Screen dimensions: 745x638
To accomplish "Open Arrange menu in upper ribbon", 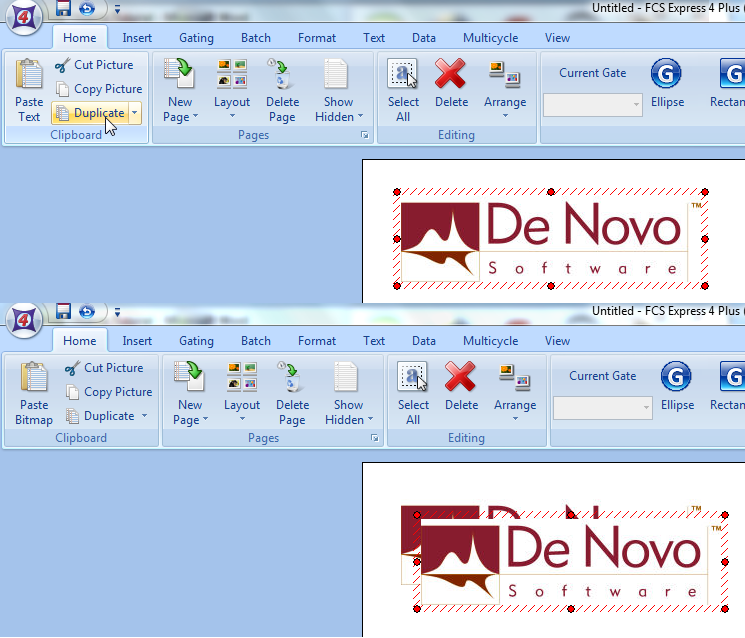I will click(x=505, y=89).
